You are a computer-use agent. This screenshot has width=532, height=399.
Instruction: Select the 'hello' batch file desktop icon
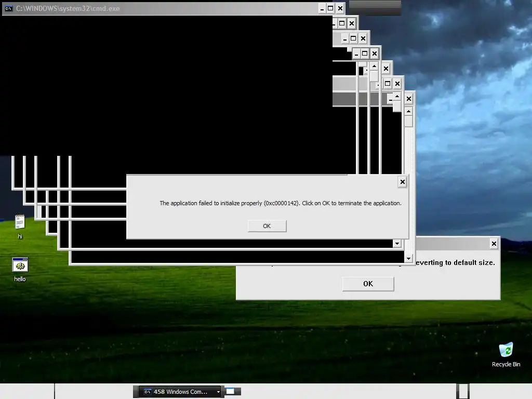pyautogui.click(x=20, y=270)
